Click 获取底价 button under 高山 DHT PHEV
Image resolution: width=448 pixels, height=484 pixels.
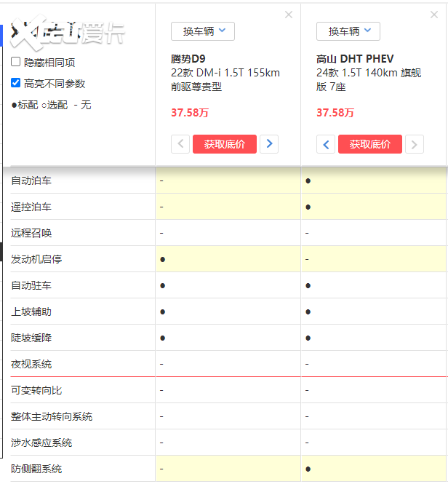click(x=370, y=144)
